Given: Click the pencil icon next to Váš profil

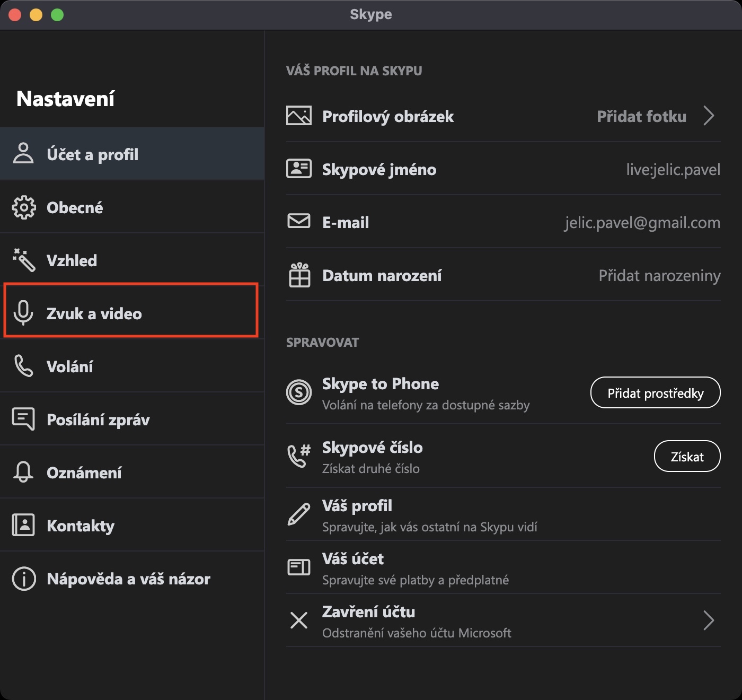Looking at the screenshot, I should (x=299, y=514).
